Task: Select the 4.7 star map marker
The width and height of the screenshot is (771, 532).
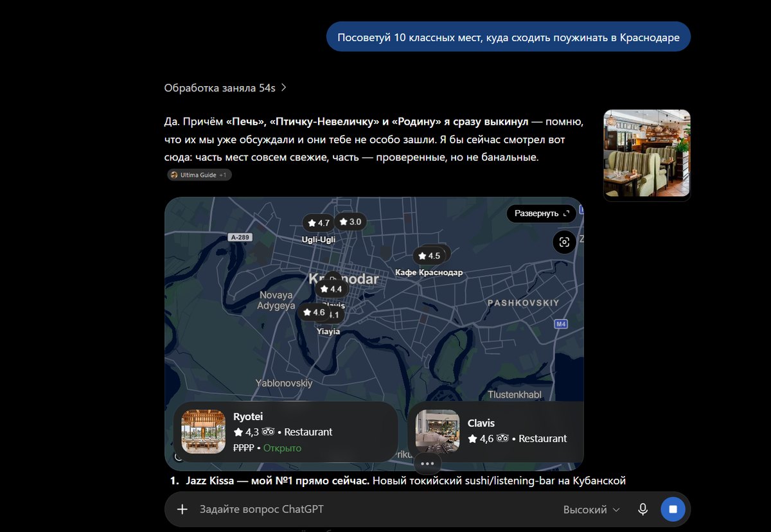Action: (x=318, y=223)
